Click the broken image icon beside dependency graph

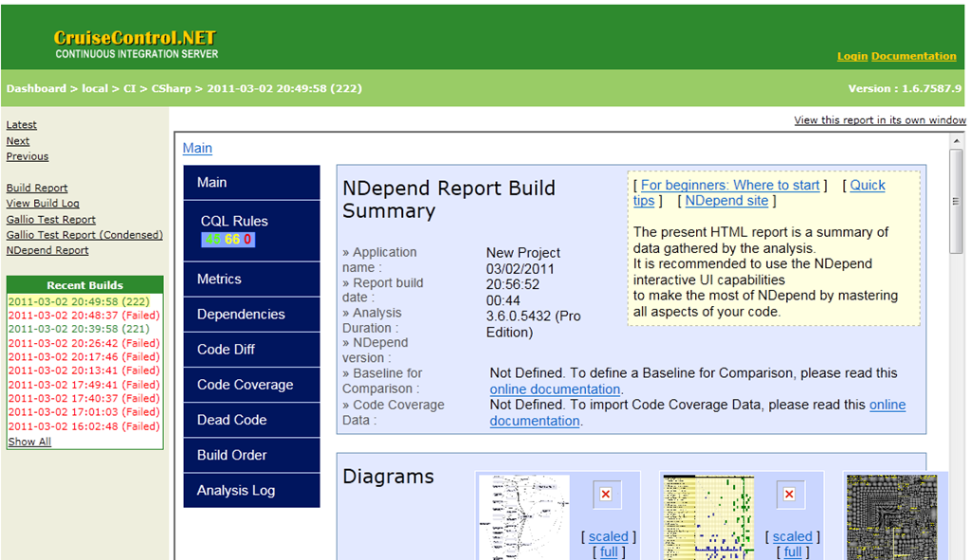click(x=606, y=495)
